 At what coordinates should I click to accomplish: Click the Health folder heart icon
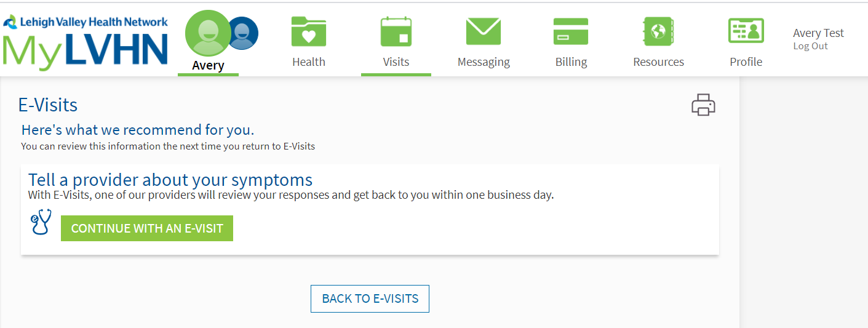coord(308,31)
